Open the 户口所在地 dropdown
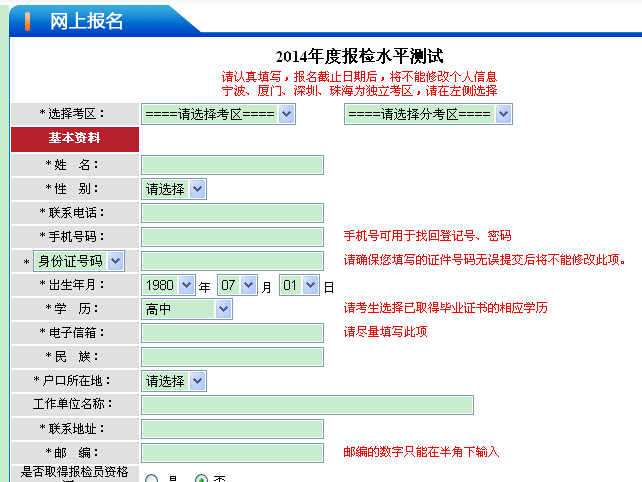Viewport: 642px width, 482px height. click(174, 381)
